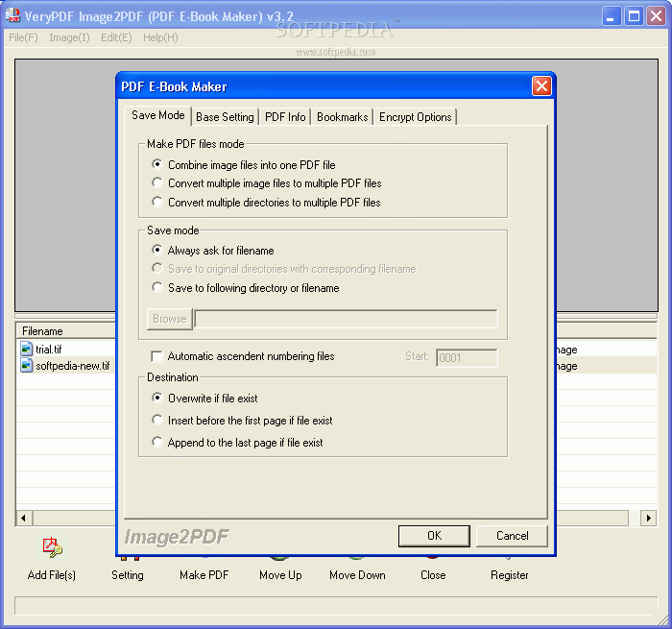Click the Close toolbar label

point(433,575)
